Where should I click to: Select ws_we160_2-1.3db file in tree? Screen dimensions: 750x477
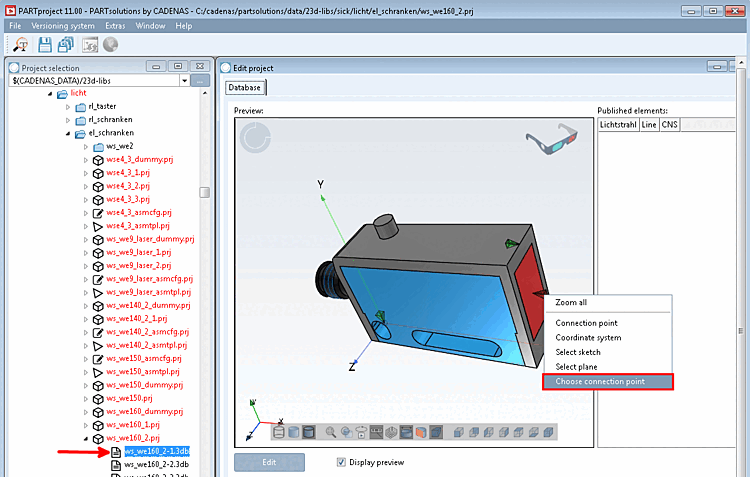[x=157, y=451]
